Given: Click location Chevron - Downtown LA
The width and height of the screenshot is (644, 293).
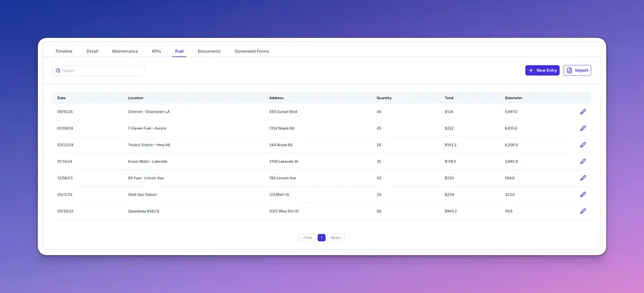Looking at the screenshot, I should [149, 111].
